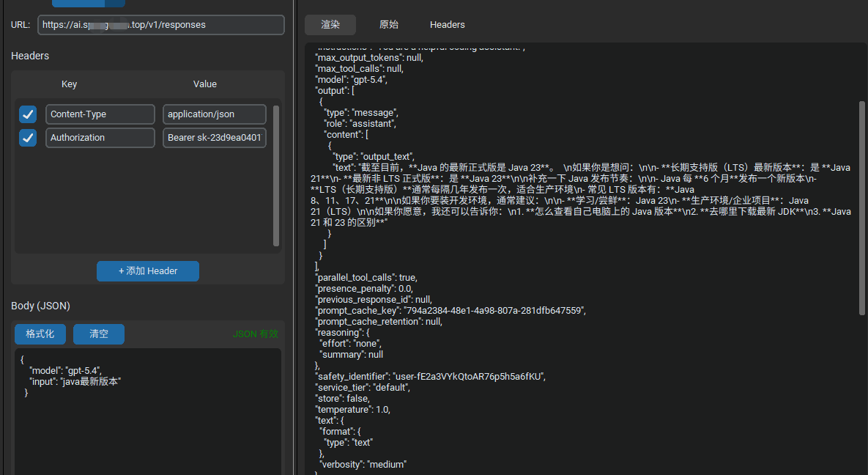
Task: Click the '"role": "assistant"' response line
Action: pyautogui.click(x=360, y=124)
